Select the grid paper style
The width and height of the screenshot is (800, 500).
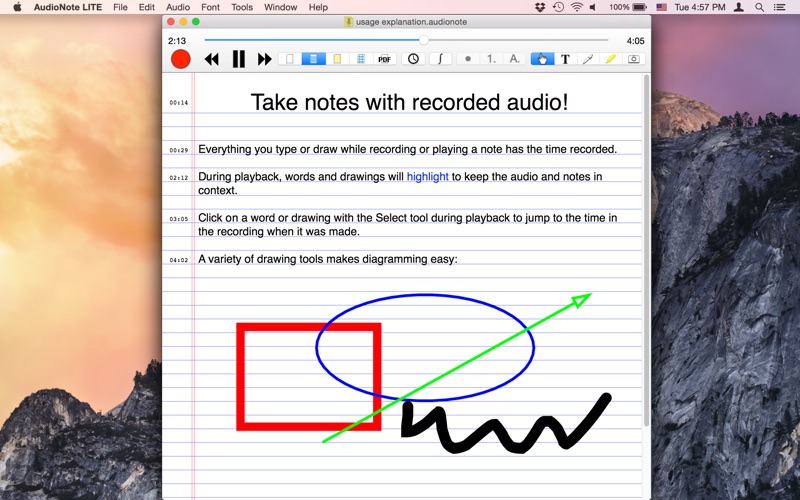tap(361, 59)
